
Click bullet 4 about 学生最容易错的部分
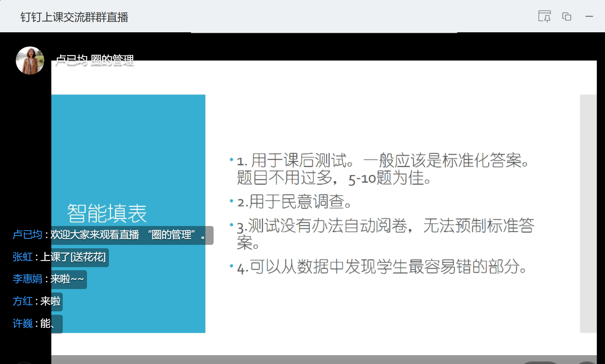383,267
